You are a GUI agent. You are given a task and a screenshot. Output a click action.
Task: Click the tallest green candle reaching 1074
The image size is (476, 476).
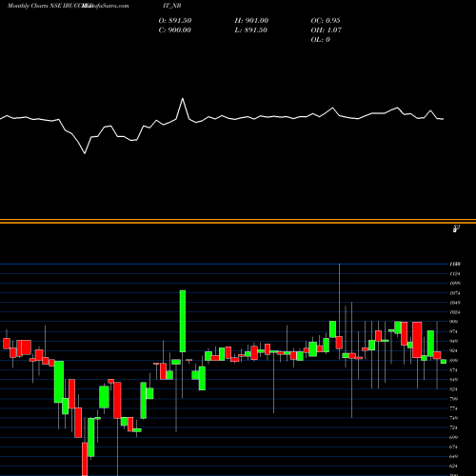(183, 321)
